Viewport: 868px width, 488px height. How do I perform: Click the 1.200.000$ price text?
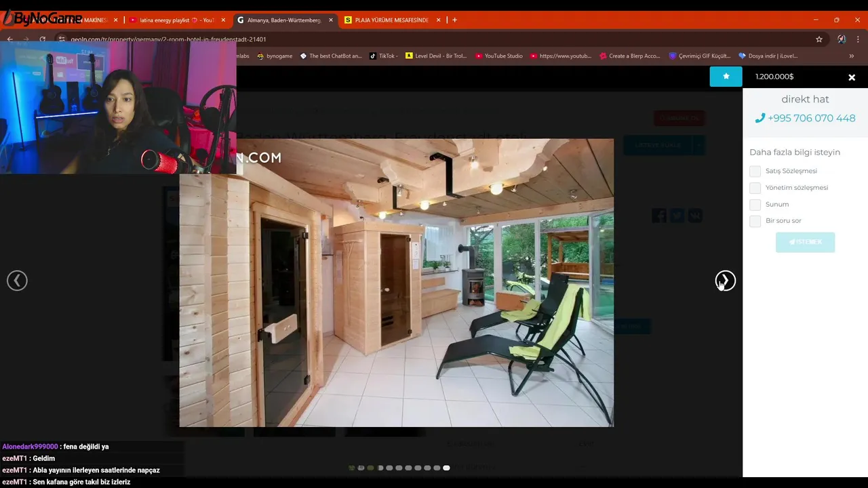click(x=774, y=77)
